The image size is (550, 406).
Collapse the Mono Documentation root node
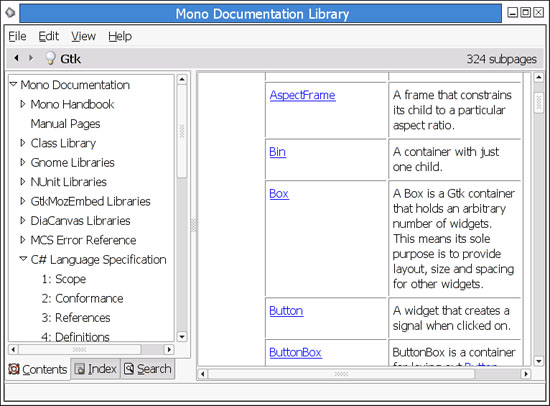[13, 84]
